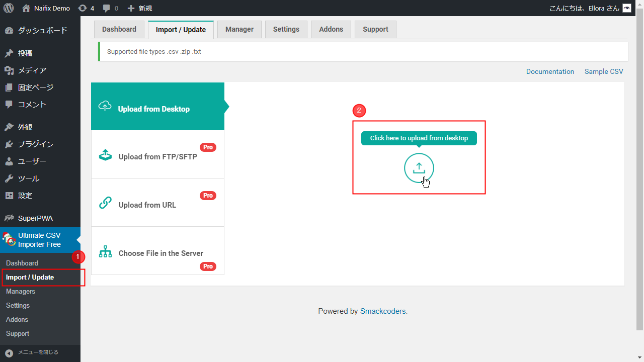This screenshot has height=362, width=644.
Task: Open the メディア menu label
Action: point(32,70)
